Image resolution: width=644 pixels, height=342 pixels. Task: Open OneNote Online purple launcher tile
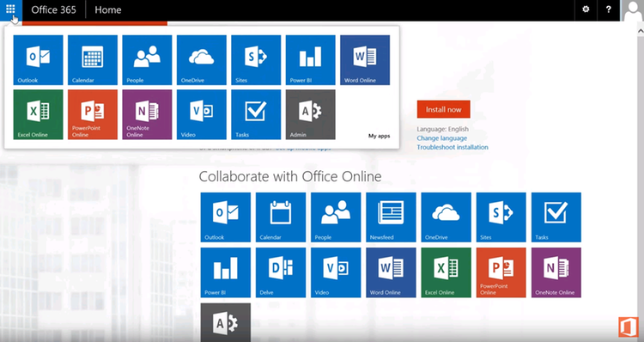tap(147, 114)
